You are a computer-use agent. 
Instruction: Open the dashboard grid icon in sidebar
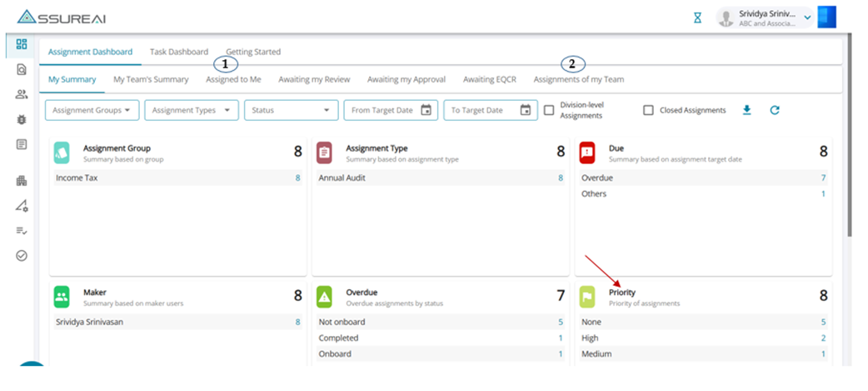[22, 44]
